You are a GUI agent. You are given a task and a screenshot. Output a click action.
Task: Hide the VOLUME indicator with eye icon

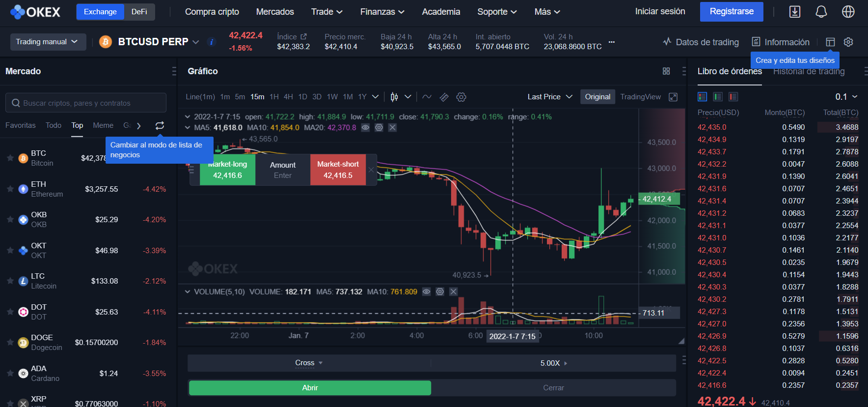point(426,292)
